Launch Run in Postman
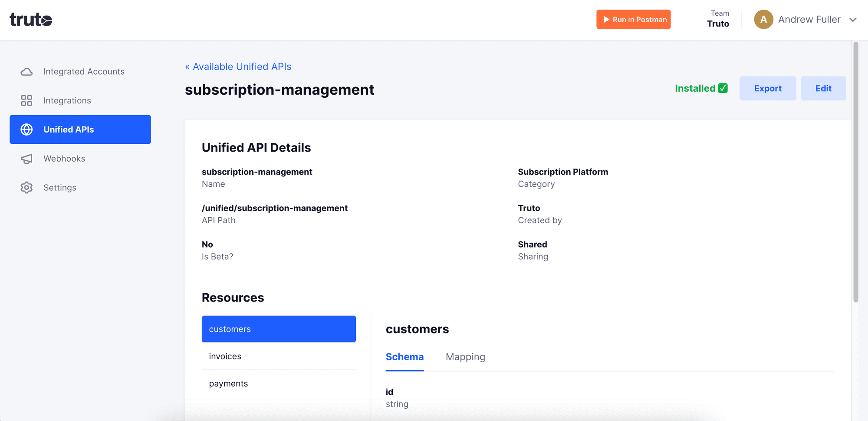Image resolution: width=868 pixels, height=421 pixels. pos(633,20)
